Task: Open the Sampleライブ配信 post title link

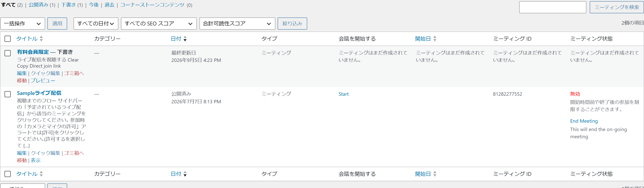Action: click(39, 93)
